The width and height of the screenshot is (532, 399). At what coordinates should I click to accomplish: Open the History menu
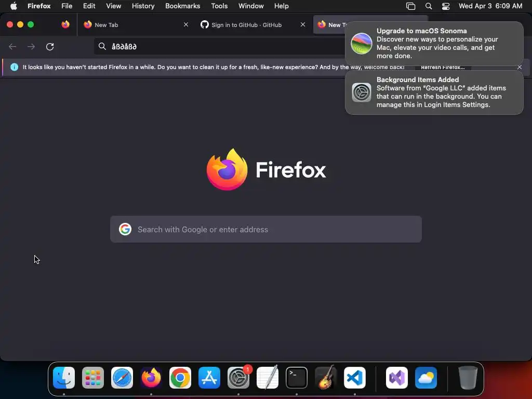[143, 6]
